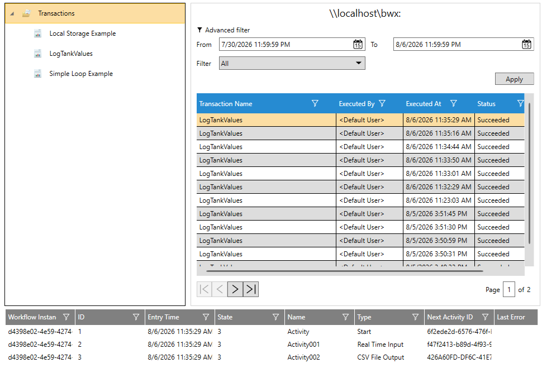This screenshot has width=542, height=392.
Task: Sort by Executed At header
Action: pos(424,104)
